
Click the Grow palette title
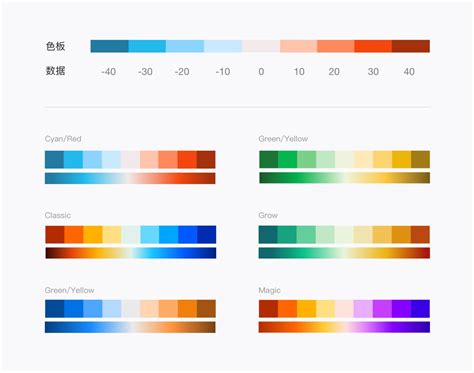pos(268,215)
